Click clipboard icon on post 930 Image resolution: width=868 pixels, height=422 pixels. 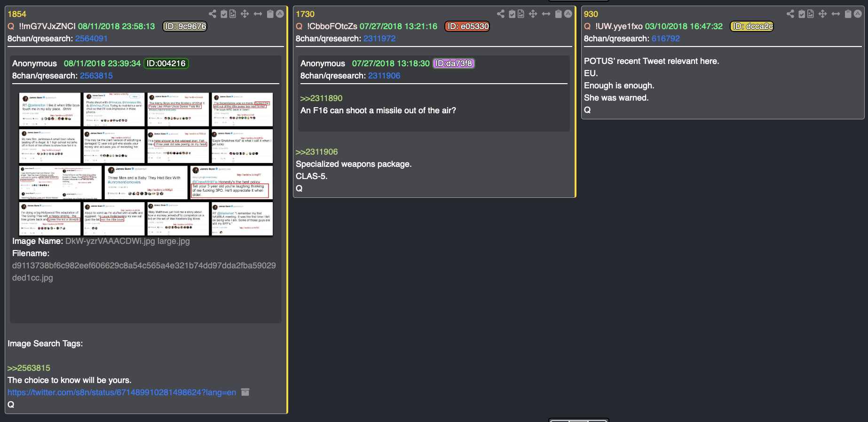coord(848,14)
